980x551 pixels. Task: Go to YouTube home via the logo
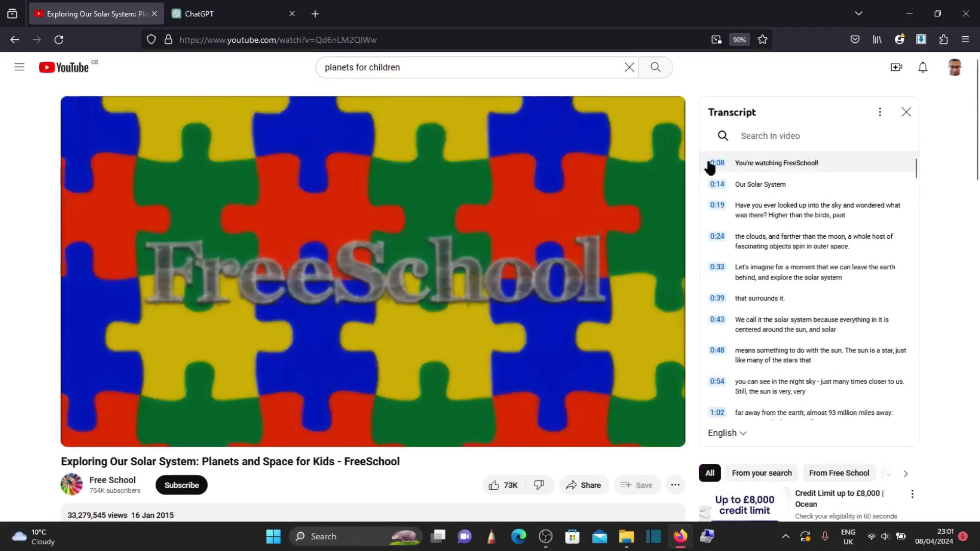(64, 67)
